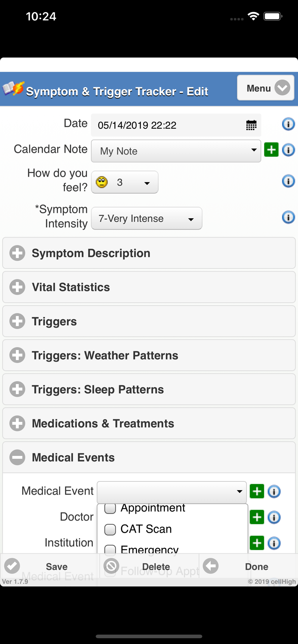Show info for Symptom Intensity
Screen dimensions: 298x644
pyautogui.click(x=288, y=217)
